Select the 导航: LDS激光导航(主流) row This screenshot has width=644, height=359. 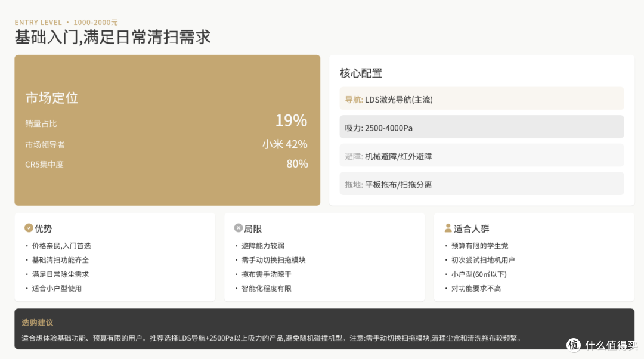[482, 98]
